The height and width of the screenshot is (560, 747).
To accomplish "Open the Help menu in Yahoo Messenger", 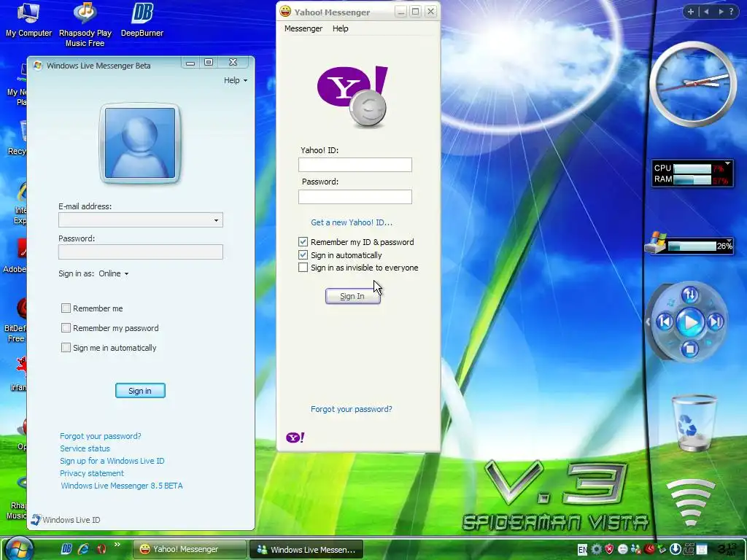I will coord(340,28).
